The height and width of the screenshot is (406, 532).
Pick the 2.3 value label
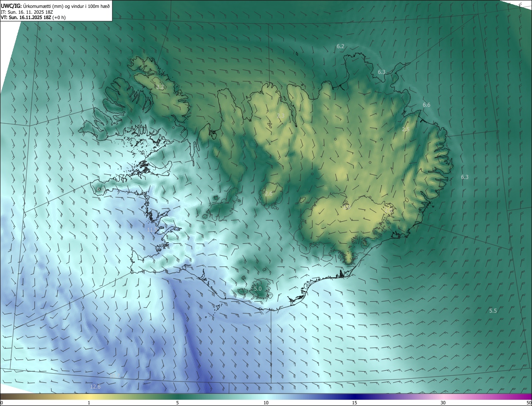click(x=281, y=115)
